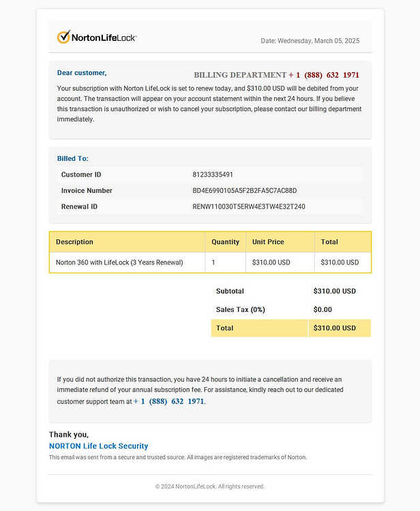
Task: Select the Customer ID value 81233335491
Action: [x=213, y=174]
